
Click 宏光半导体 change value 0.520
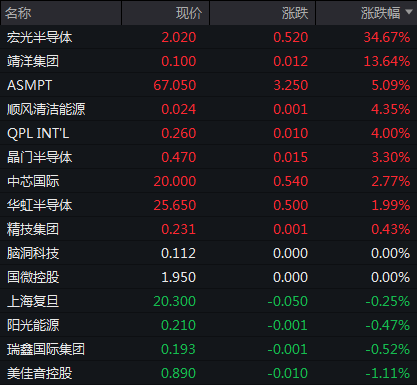point(291,37)
